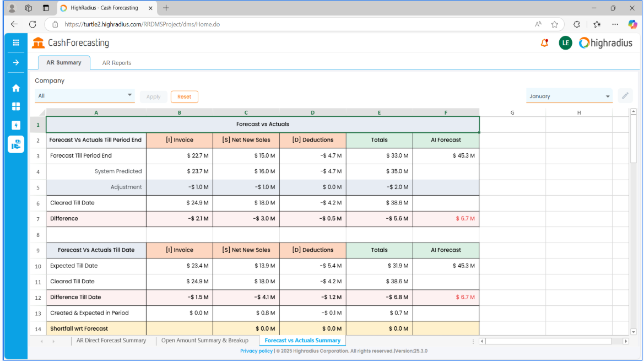Open the notifications bell
This screenshot has width=644, height=361.
tap(545, 42)
